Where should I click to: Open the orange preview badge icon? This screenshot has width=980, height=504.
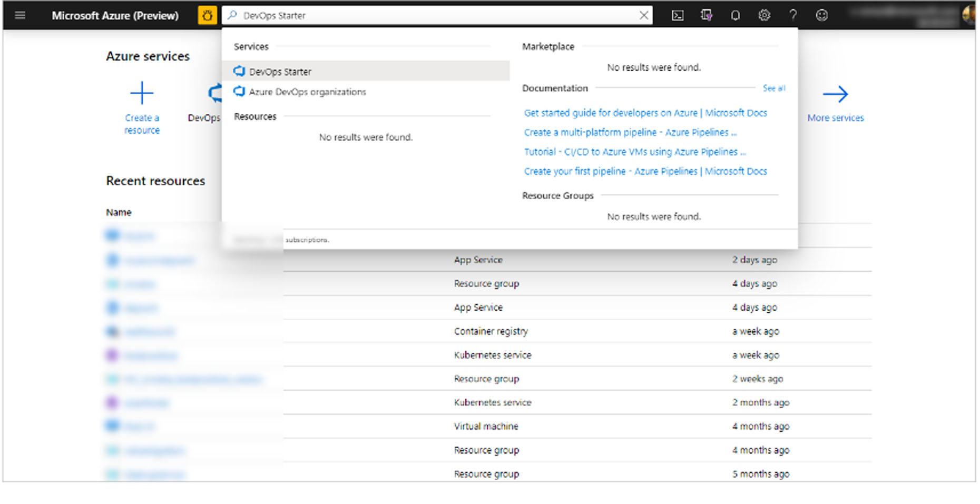pos(207,15)
